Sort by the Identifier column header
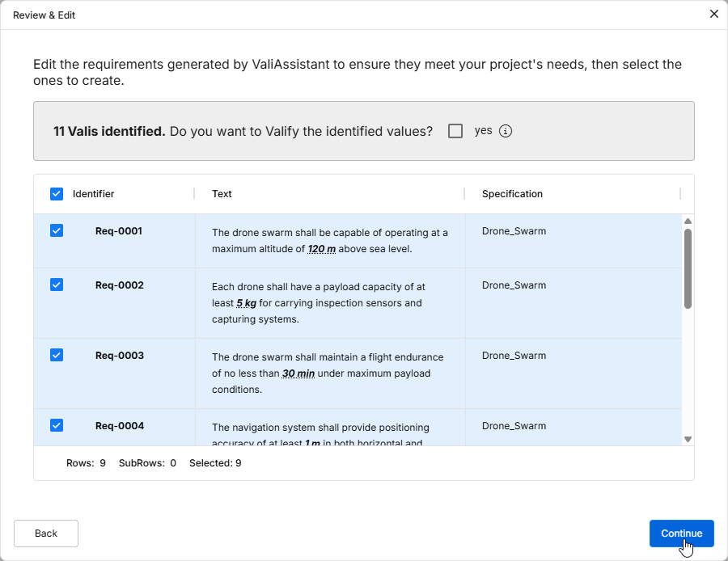This screenshot has height=561, width=728. pyautogui.click(x=93, y=194)
